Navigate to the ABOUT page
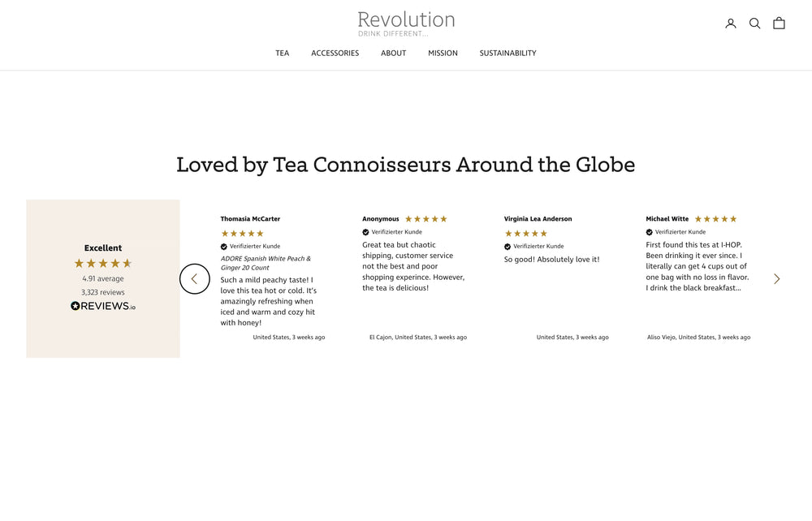812x521 pixels. pyautogui.click(x=393, y=54)
